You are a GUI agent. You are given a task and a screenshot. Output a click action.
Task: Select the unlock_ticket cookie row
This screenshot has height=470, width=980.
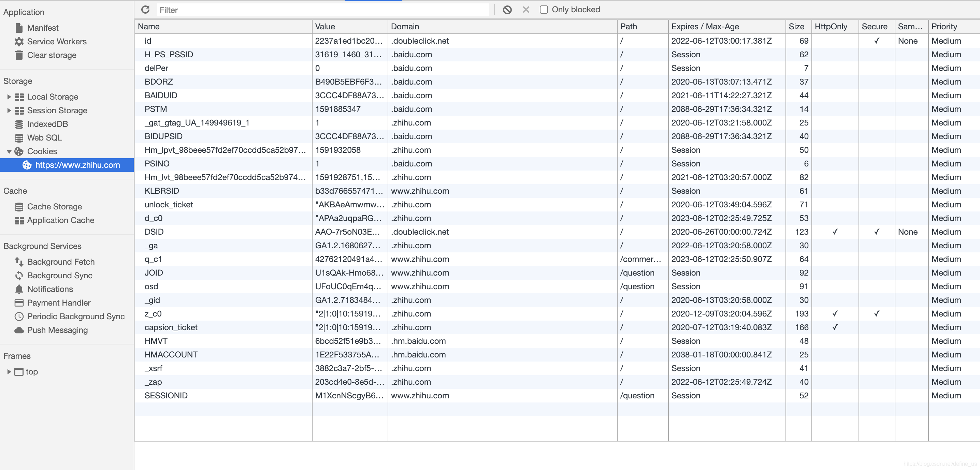(x=557, y=205)
